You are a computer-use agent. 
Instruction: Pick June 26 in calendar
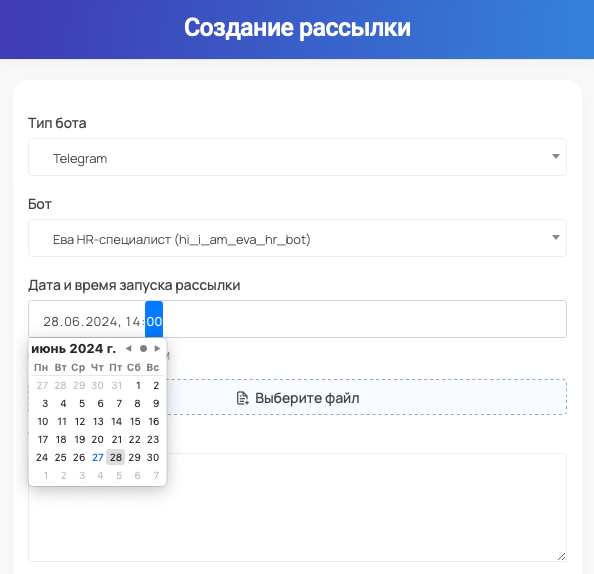(79, 458)
